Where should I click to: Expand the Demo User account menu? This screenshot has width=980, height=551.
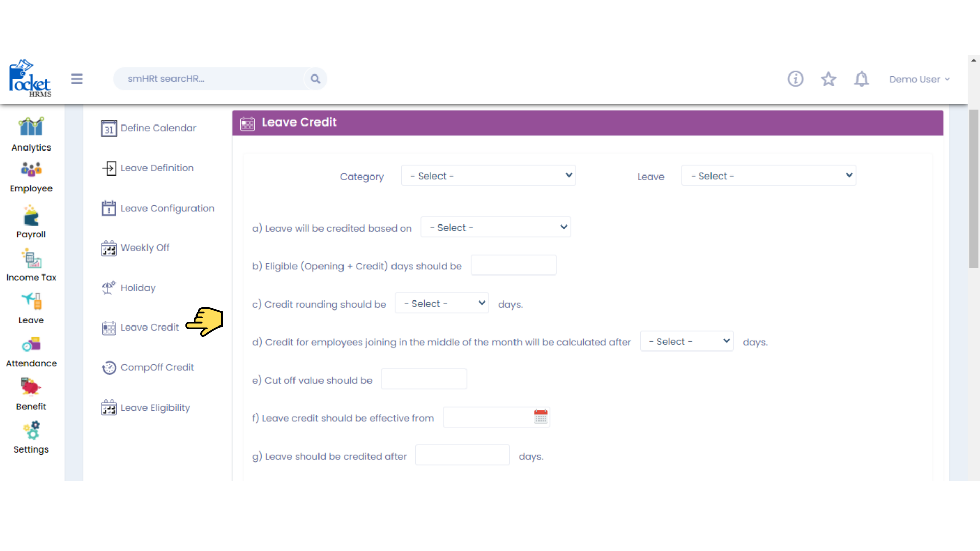[x=919, y=79]
